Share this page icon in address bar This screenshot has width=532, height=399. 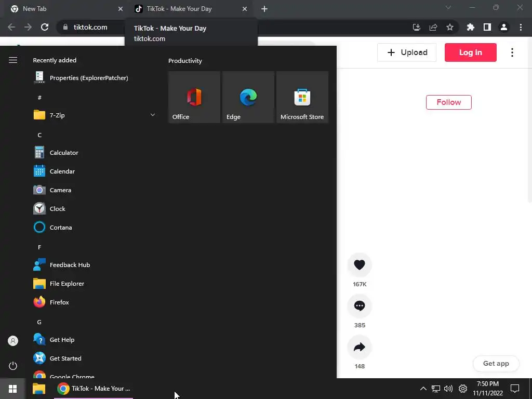(433, 27)
